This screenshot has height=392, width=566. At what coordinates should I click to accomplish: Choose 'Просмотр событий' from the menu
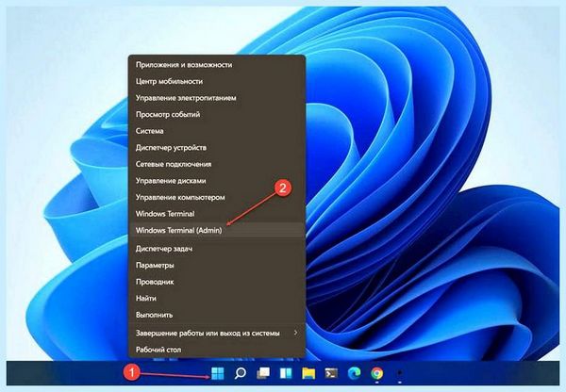(x=217, y=115)
